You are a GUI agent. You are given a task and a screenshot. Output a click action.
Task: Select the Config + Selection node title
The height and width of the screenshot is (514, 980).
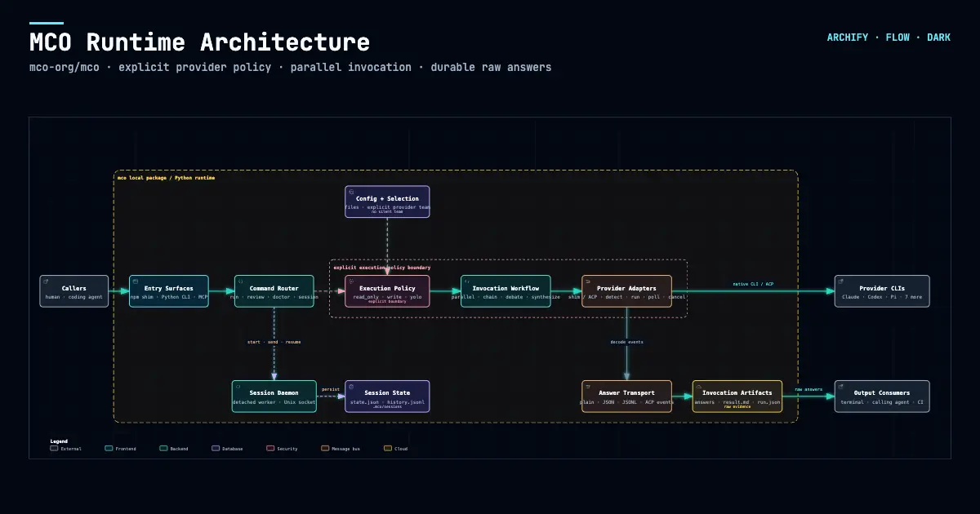coord(387,198)
